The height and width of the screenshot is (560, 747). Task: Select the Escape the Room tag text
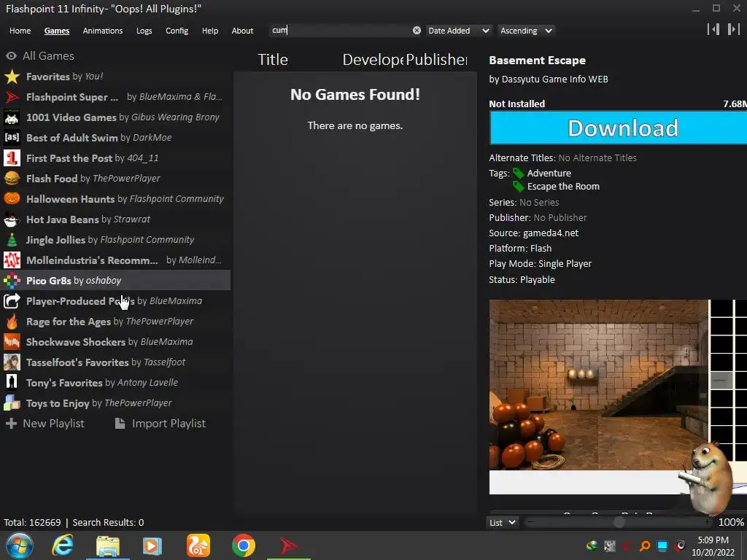[563, 187]
